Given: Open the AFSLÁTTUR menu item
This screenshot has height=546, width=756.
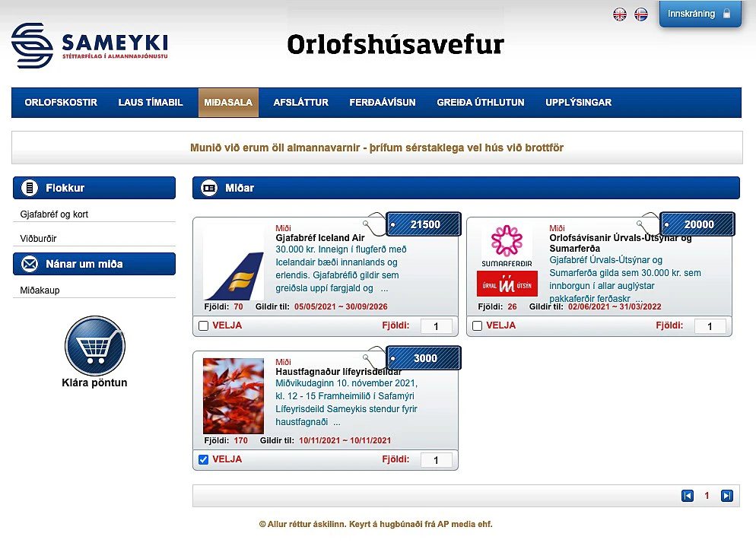Looking at the screenshot, I should point(300,103).
